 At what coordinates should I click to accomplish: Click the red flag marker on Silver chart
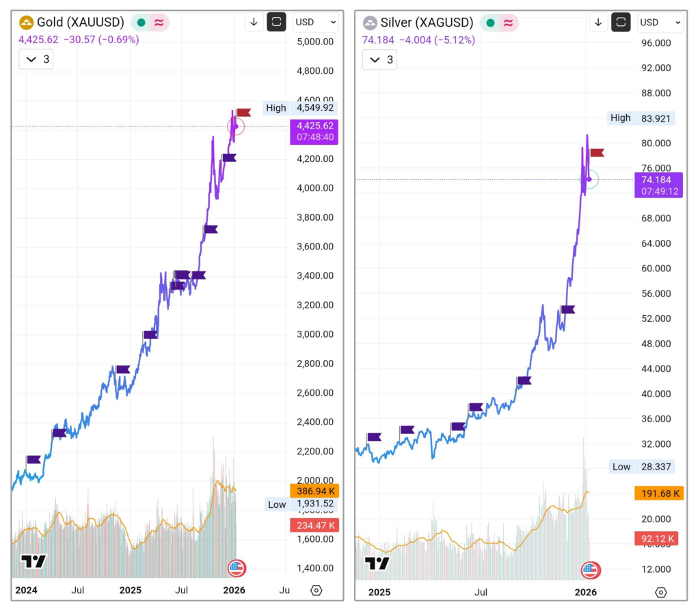point(597,152)
